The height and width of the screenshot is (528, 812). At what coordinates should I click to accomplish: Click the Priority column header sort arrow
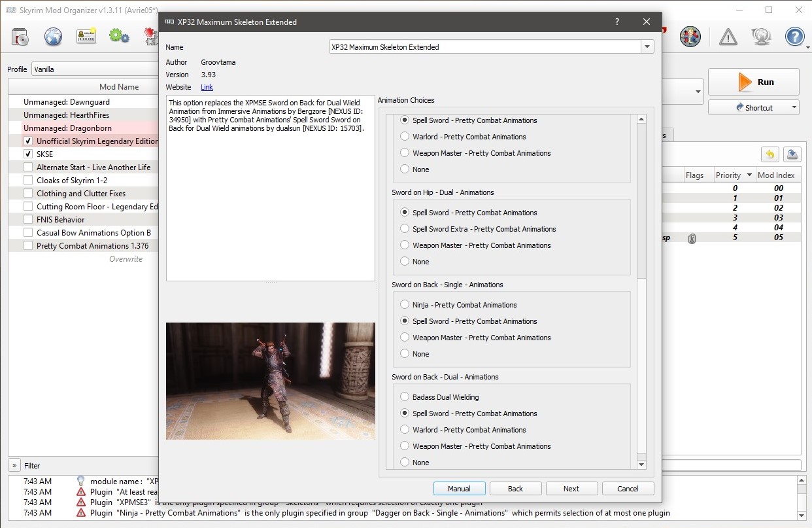[x=750, y=175]
